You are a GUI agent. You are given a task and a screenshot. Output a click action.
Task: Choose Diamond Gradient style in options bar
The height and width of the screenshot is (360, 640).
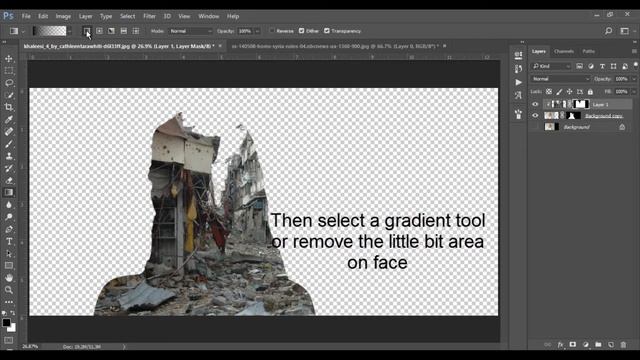136,31
